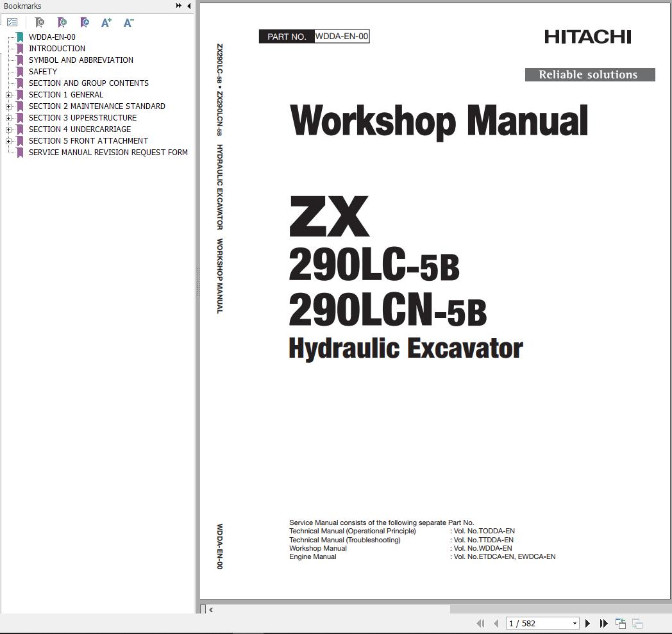Select SECTION 3 UPPERSTRUCTURE bookmark text
Screen dimensions: 672x634
[83, 118]
